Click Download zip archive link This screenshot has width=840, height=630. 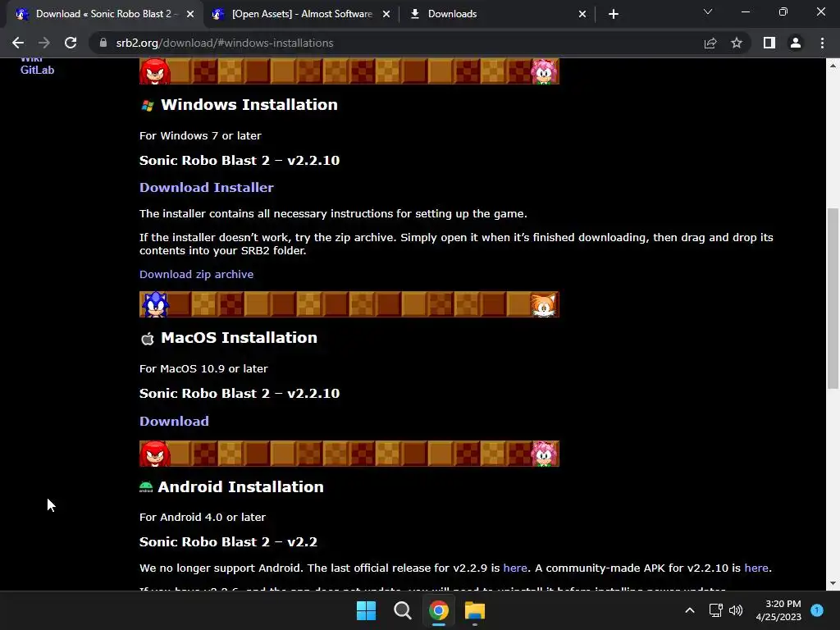pos(196,274)
